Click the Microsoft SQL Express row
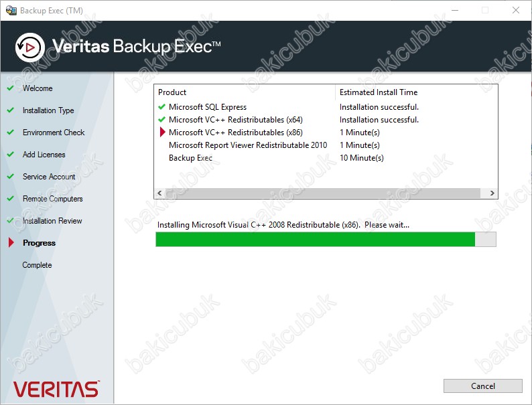532x405 pixels. pos(326,107)
